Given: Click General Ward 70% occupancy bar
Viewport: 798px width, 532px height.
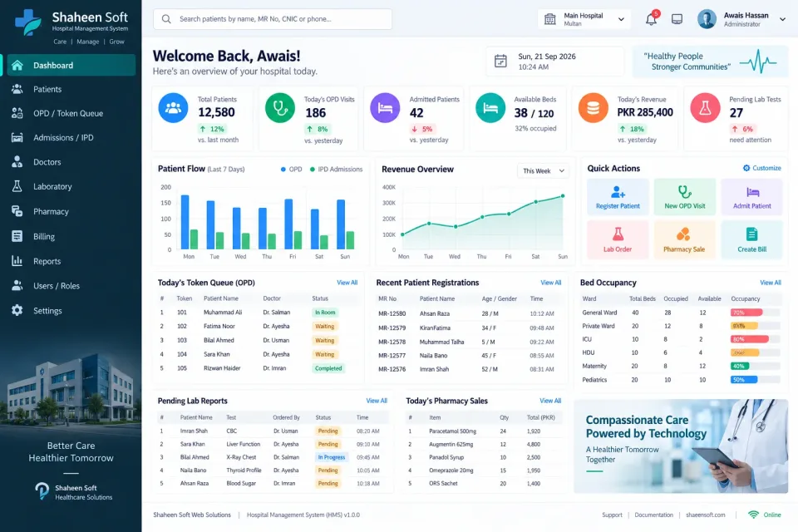Looking at the screenshot, I should click(755, 313).
